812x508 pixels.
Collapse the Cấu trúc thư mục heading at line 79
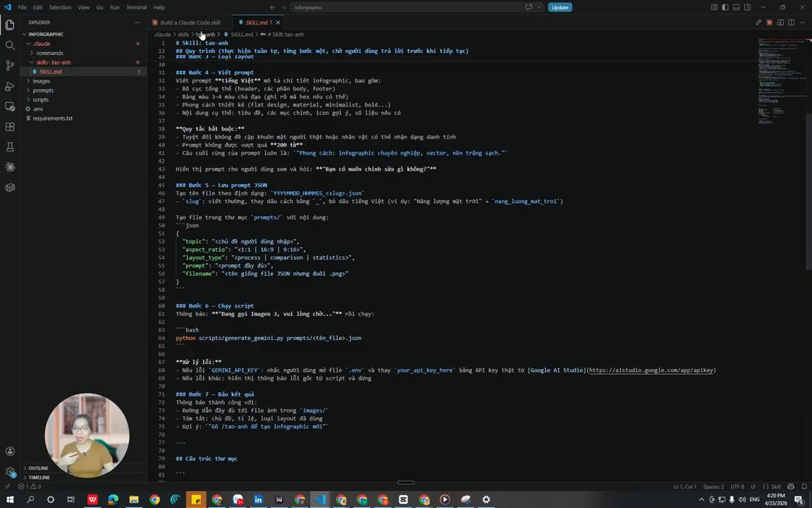click(x=171, y=459)
